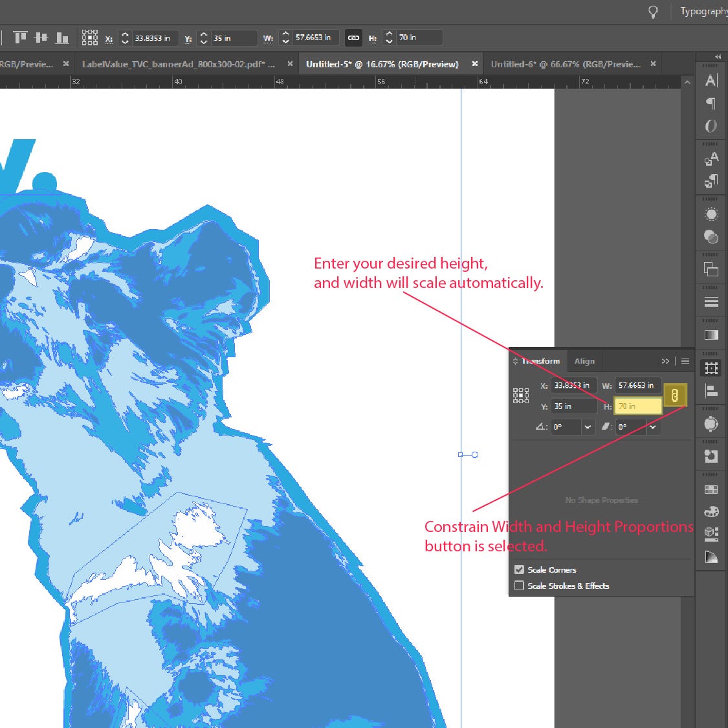
Task: Close the Untitled-6 document tab
Action: pyautogui.click(x=653, y=63)
